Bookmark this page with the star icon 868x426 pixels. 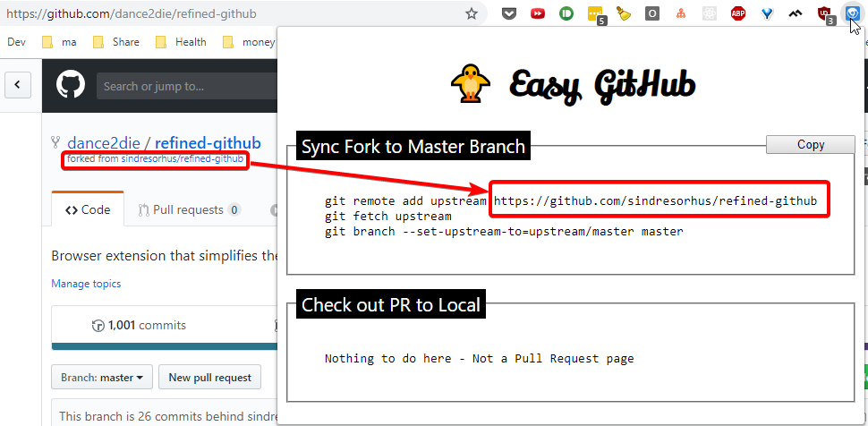(x=471, y=13)
